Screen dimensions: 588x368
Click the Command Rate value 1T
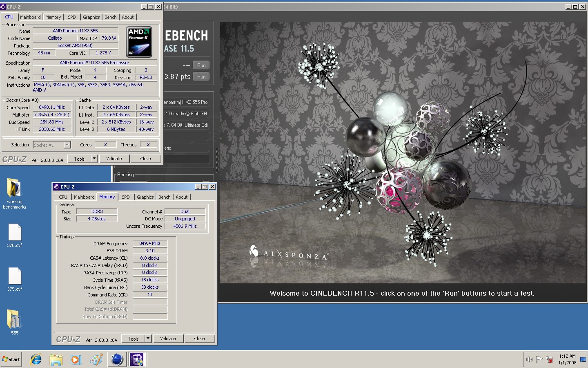pyautogui.click(x=150, y=294)
